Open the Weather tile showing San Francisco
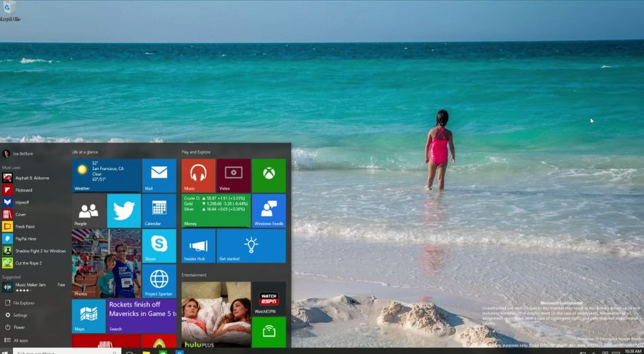Screen dimensions: 644x354 click(x=107, y=176)
